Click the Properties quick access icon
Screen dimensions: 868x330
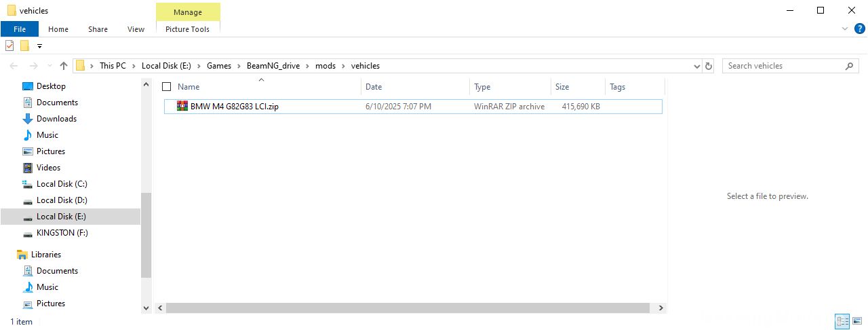coord(9,45)
